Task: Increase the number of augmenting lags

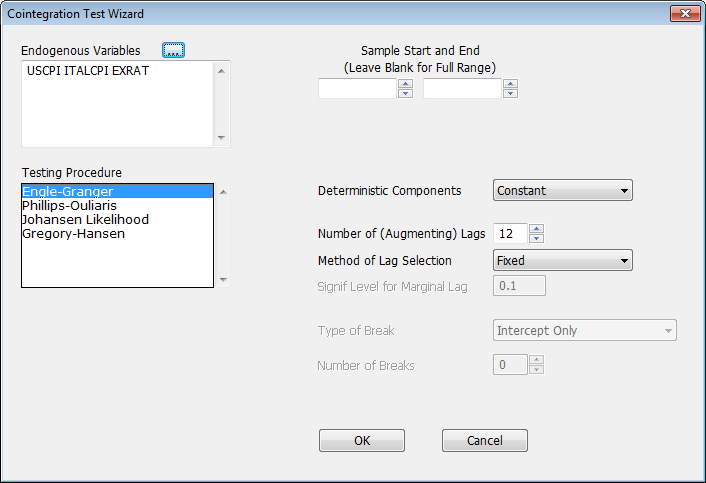Action: click(536, 228)
